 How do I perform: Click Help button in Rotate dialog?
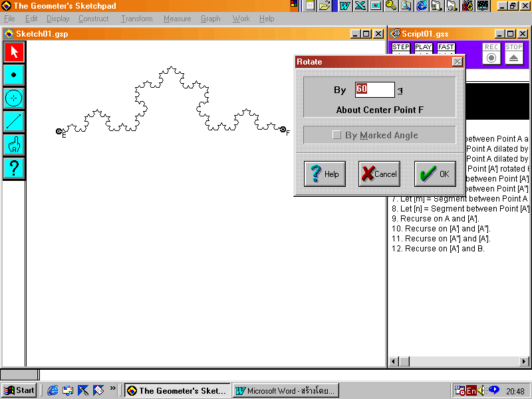tap(325, 174)
